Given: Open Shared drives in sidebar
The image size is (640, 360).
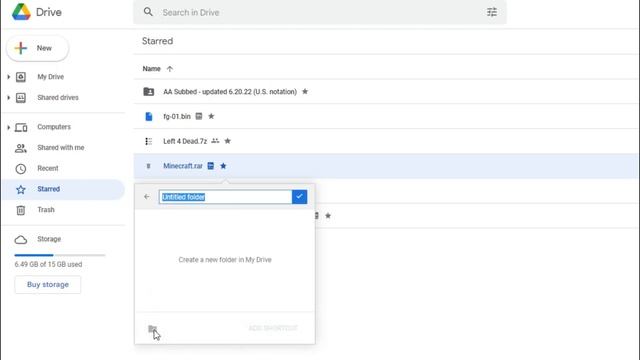Looking at the screenshot, I should 58,98.
